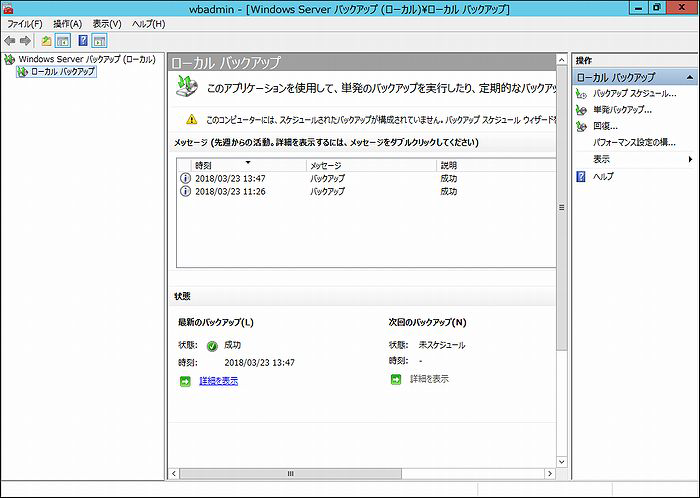The image size is (700, 498).
Task: Click the Back arrow toolbar icon
Action: (10, 41)
